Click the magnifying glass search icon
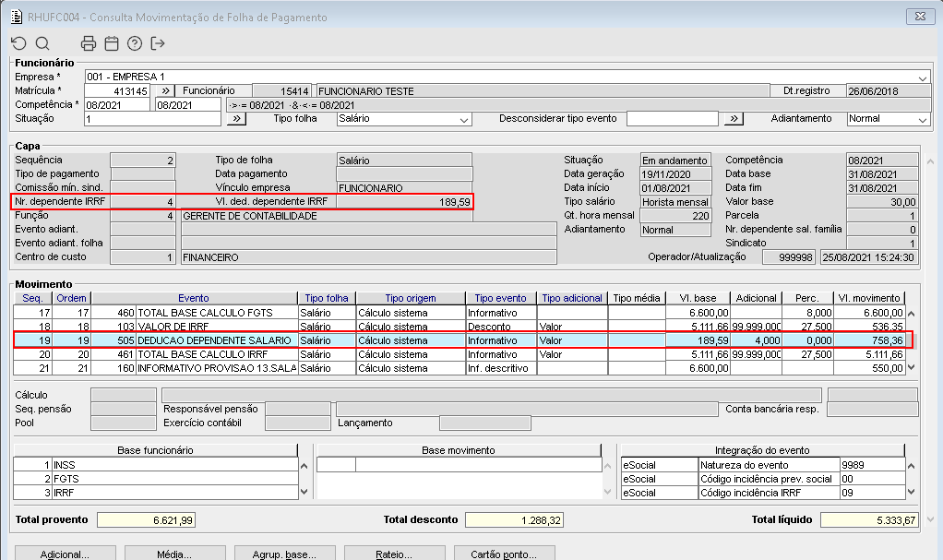Screen dimensions: 943x560 tap(42, 43)
